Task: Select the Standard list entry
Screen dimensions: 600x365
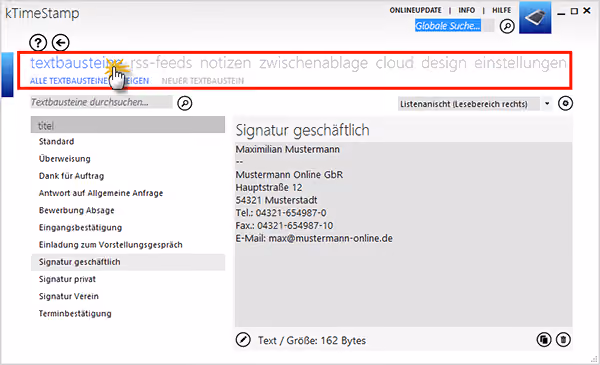Action: (x=128, y=142)
